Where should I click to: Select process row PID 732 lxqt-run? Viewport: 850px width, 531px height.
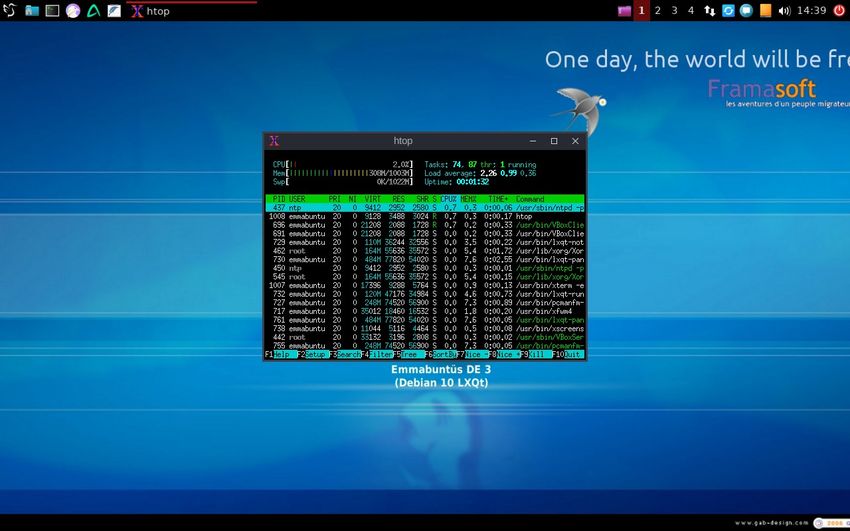click(425, 294)
